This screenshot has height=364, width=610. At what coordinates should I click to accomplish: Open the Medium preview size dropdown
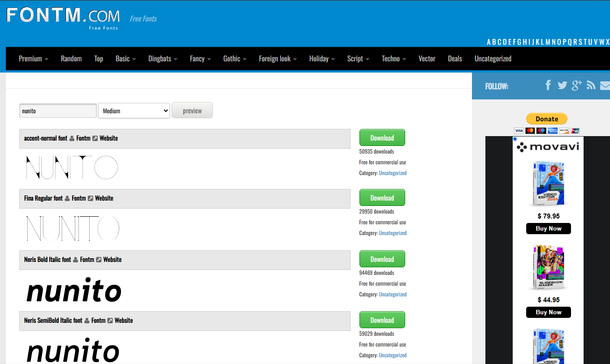pos(134,111)
